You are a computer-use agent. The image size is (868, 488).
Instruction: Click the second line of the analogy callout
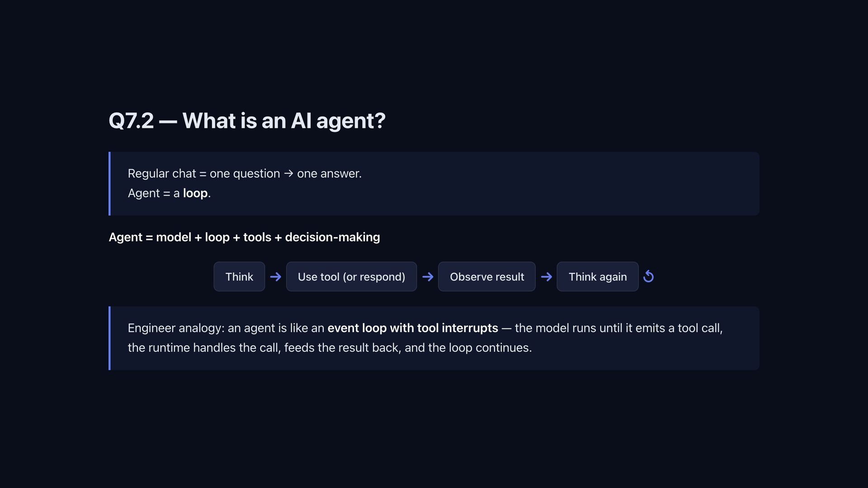click(x=330, y=347)
